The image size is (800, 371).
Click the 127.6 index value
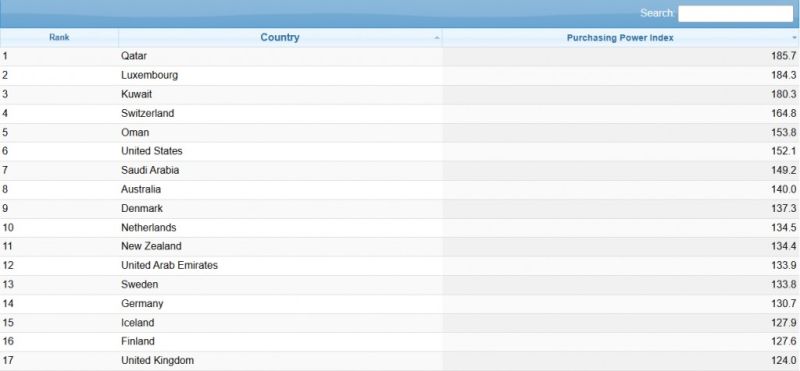pyautogui.click(x=784, y=341)
